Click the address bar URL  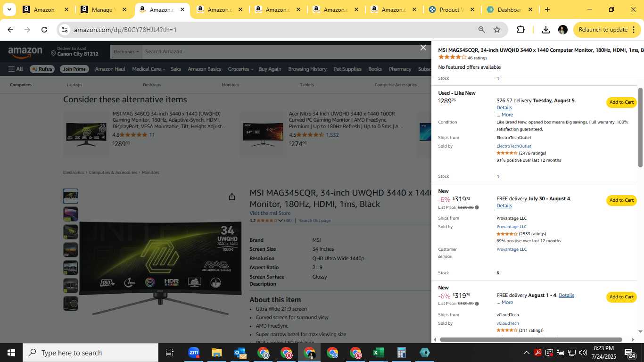[125, 30]
